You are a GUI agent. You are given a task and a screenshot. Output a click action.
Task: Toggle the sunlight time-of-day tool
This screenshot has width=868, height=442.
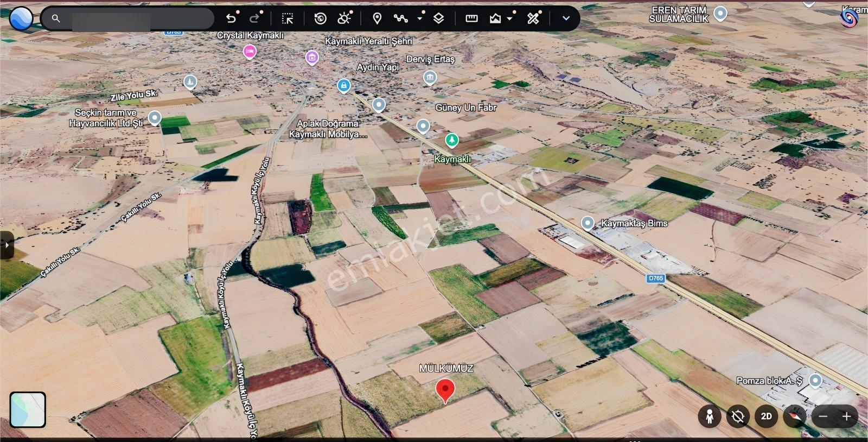(x=344, y=18)
